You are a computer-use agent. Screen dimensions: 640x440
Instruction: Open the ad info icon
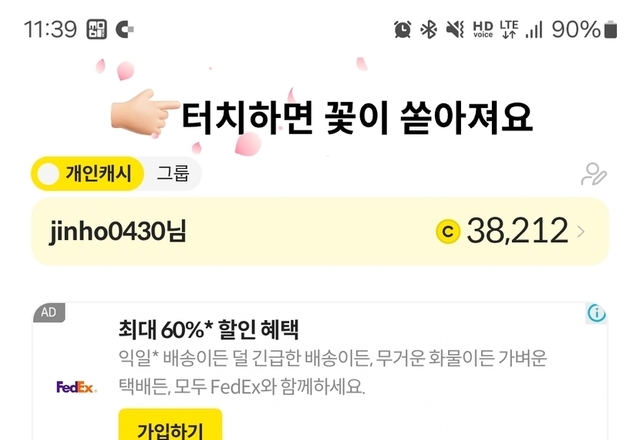click(x=596, y=313)
